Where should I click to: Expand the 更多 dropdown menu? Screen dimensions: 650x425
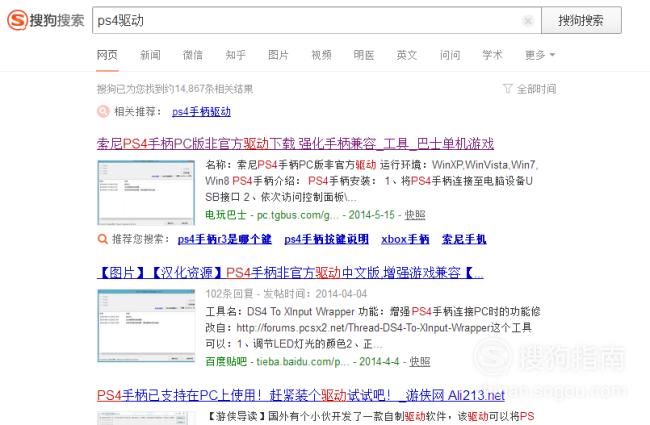tap(540, 55)
